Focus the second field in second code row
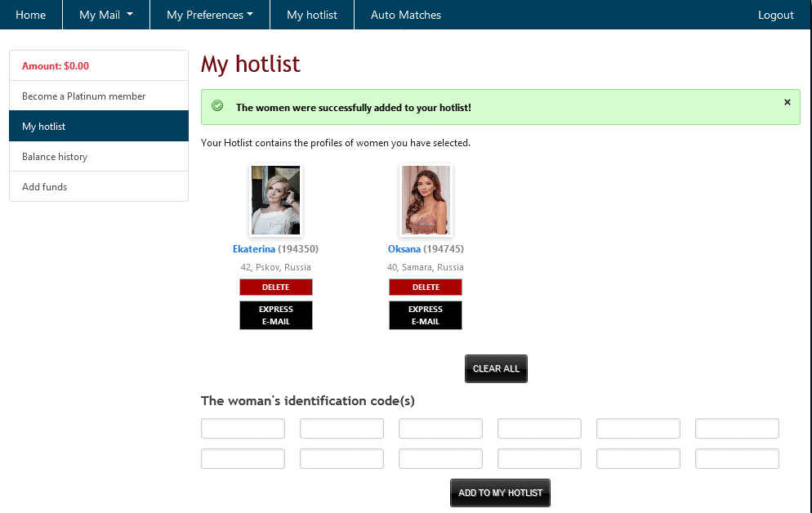The width and height of the screenshot is (812, 513). pos(341,458)
